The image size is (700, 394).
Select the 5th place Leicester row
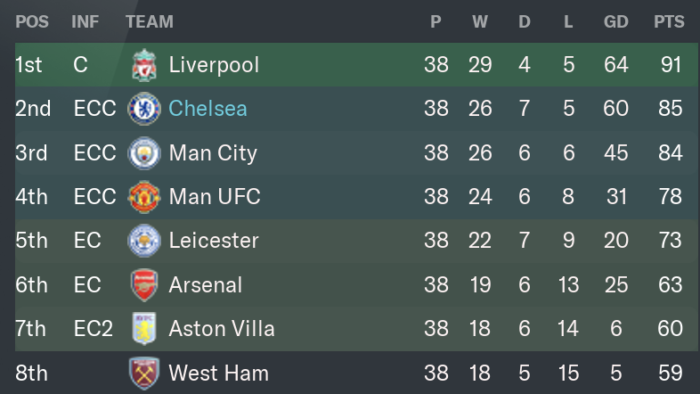(x=356, y=241)
